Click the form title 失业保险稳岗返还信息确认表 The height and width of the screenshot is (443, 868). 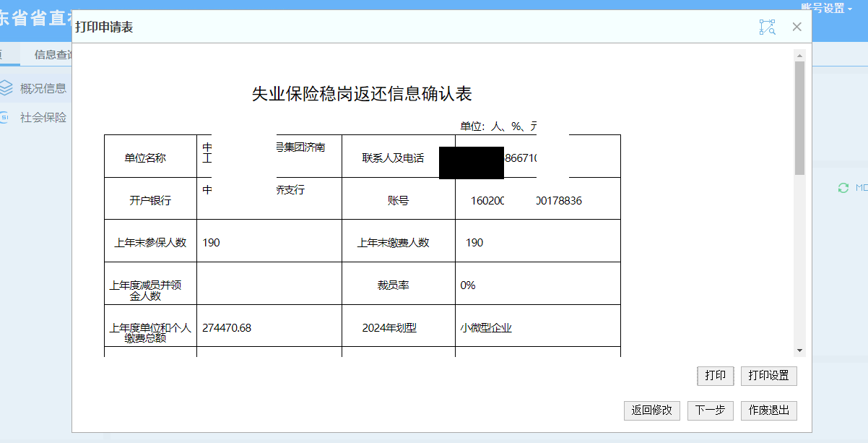[x=361, y=94]
